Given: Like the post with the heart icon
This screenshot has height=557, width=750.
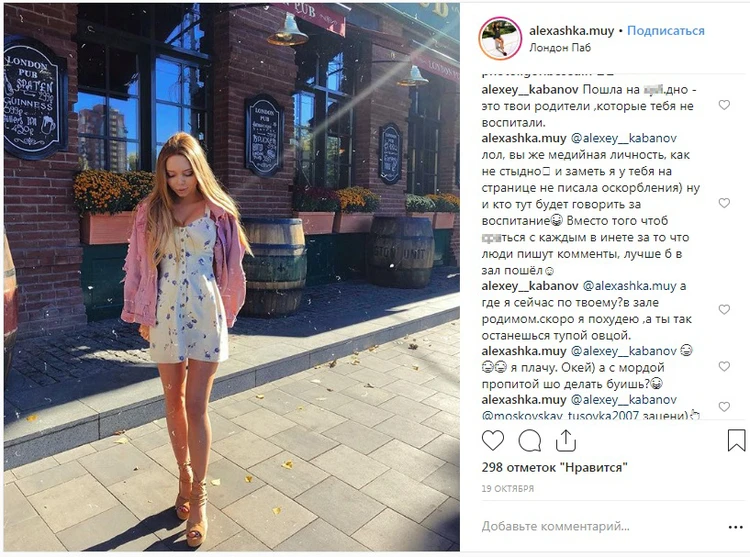Looking at the screenshot, I should point(493,440).
